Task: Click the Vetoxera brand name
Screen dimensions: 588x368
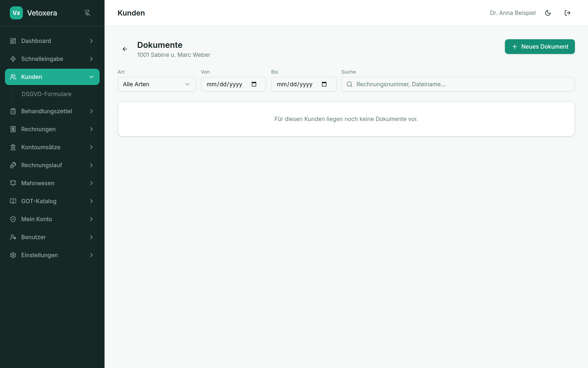Action: point(42,13)
